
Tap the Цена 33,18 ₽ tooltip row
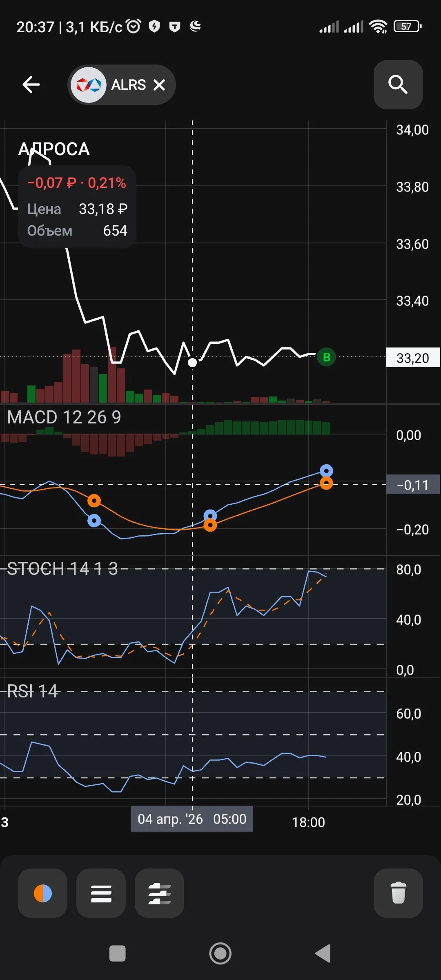[77, 209]
